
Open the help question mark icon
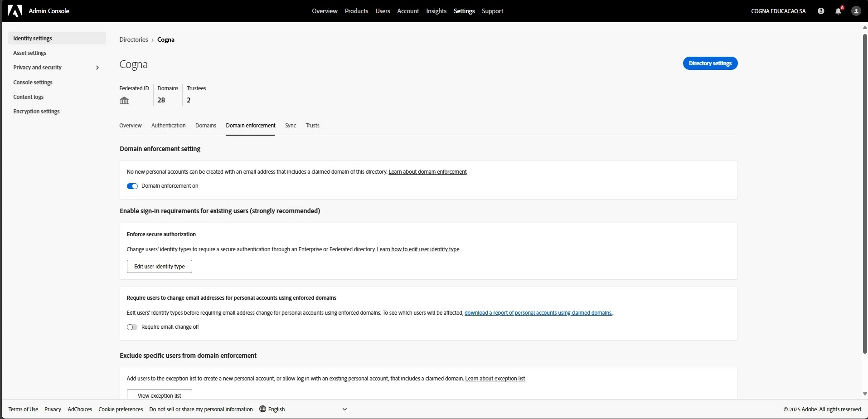821,11
